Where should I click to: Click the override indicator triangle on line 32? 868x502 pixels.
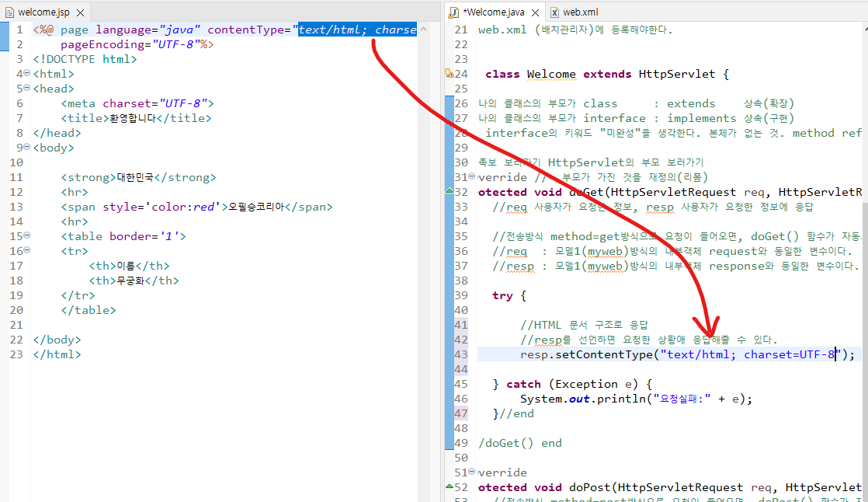click(450, 191)
